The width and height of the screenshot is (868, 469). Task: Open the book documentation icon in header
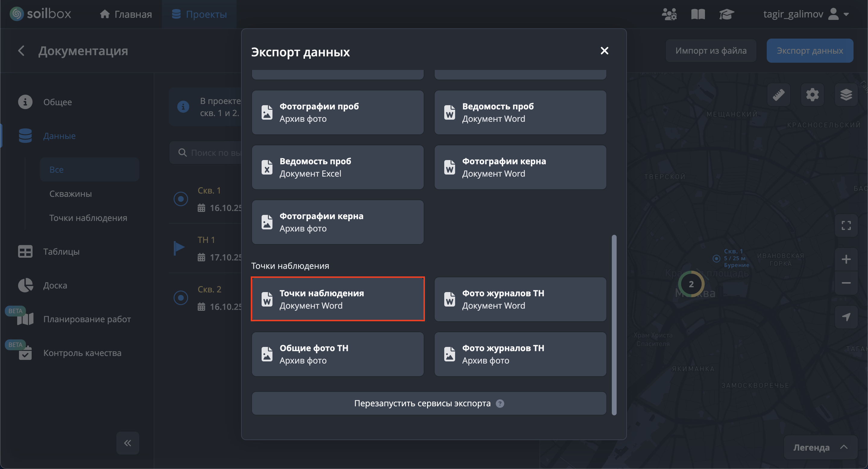(x=698, y=14)
